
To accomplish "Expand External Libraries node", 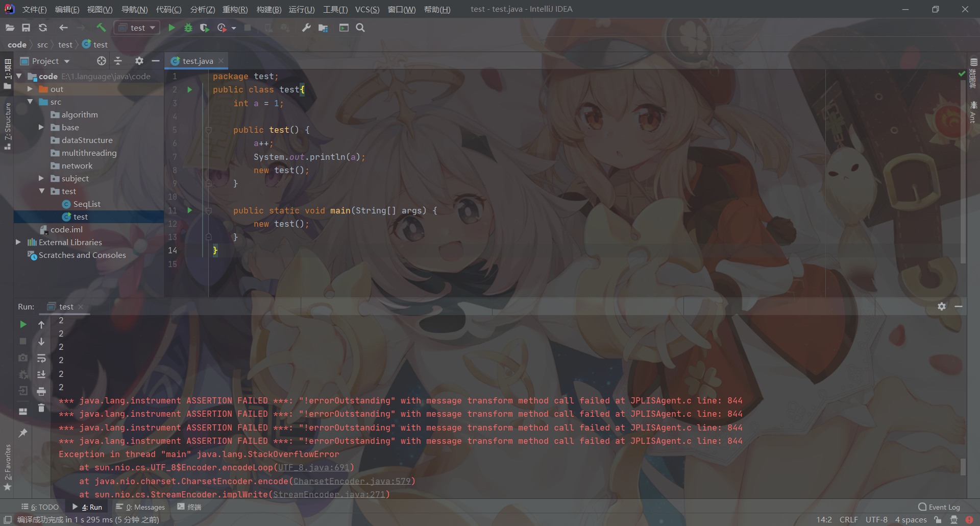I will pyautogui.click(x=18, y=242).
